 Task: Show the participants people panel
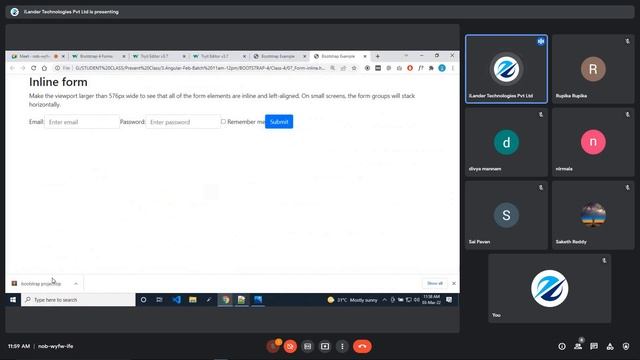click(x=578, y=347)
